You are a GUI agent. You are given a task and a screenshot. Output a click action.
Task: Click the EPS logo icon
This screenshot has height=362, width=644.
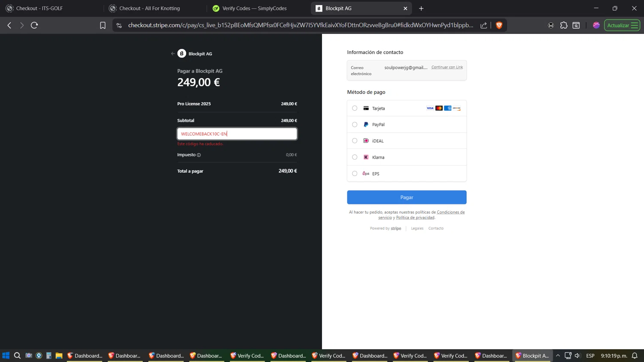click(366, 173)
